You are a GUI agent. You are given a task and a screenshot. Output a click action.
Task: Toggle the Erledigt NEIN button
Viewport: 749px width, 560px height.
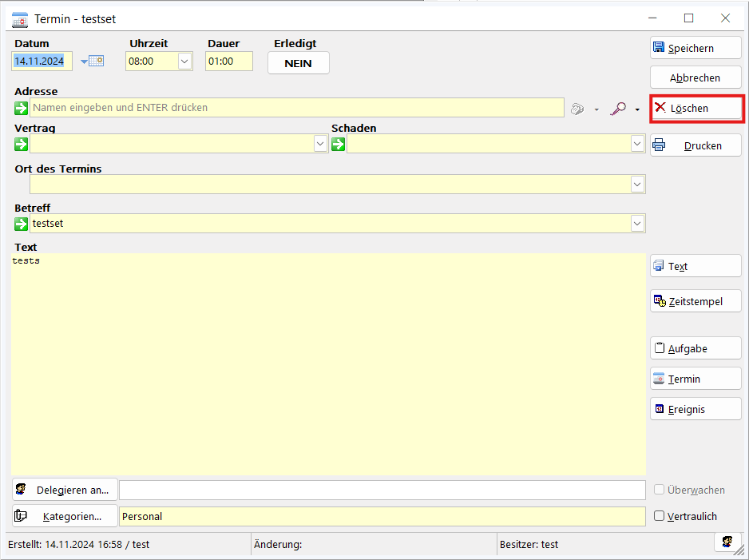tap(298, 63)
